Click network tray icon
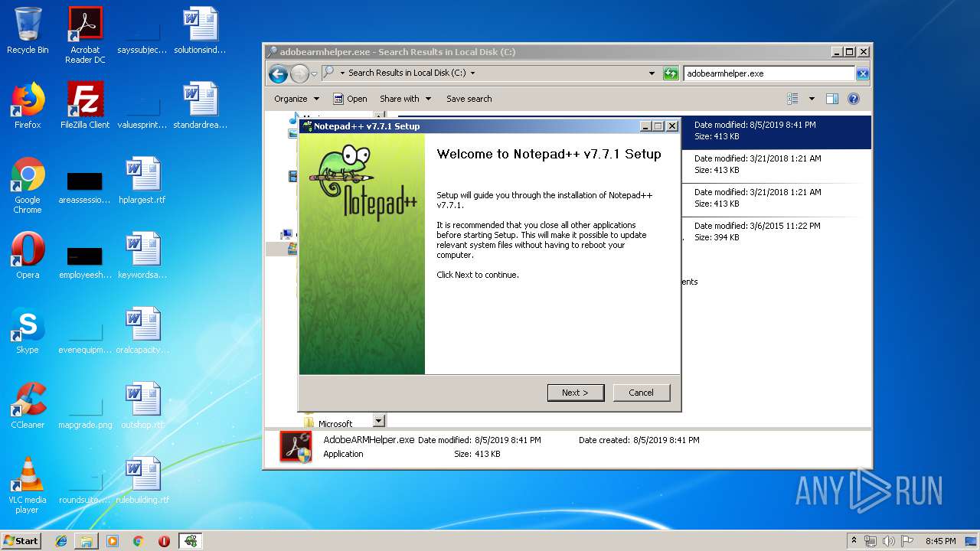980x551 pixels. point(871,541)
